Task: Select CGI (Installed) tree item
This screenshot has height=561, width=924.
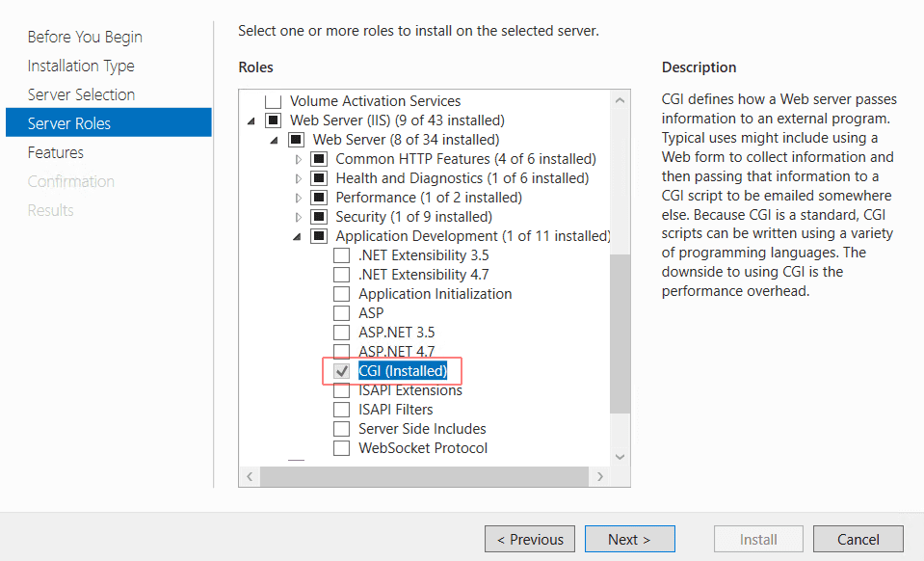Action: 403,371
